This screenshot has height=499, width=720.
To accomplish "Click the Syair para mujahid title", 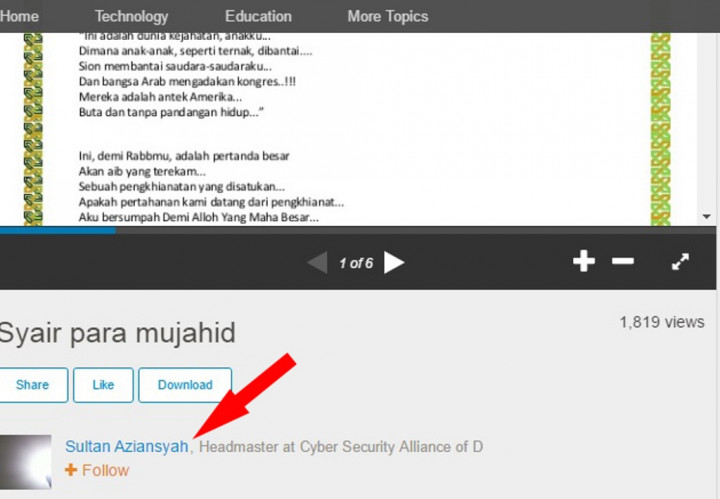I will pos(117,332).
